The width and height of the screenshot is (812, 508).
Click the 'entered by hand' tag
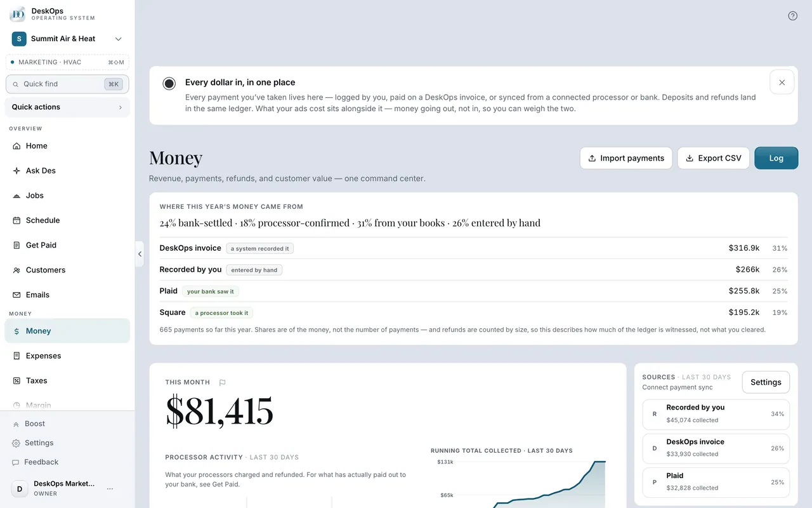(254, 270)
